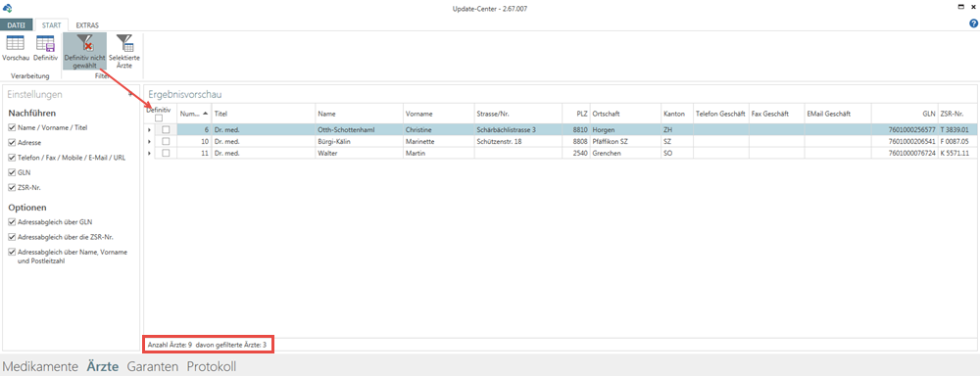Screen dimensions: 980x376
Task: Disable Adressabgleich über die ZSR-Nr.
Action: [x=12, y=237]
